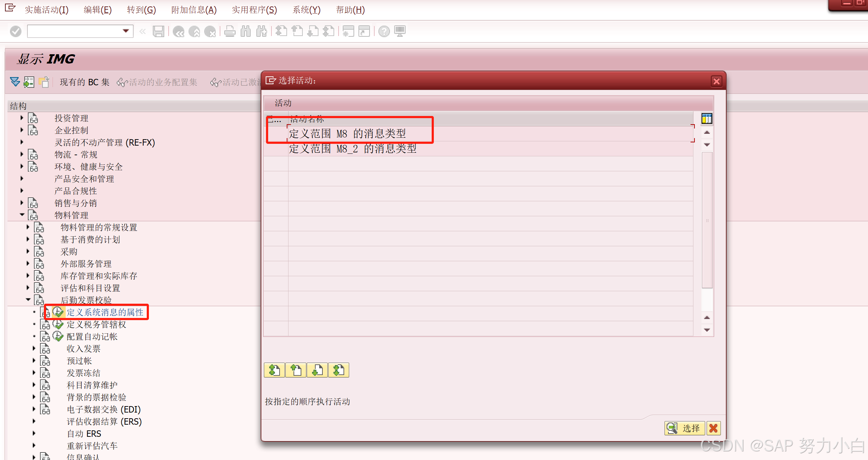This screenshot has height=460, width=868.
Task: Expand the 投资管理 tree node
Action: click(22, 118)
